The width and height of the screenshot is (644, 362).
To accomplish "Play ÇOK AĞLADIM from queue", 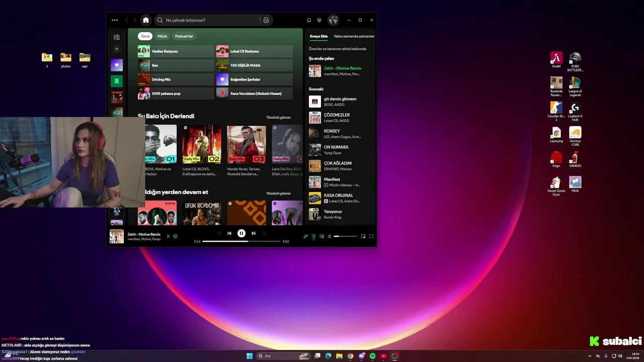I will coord(340,166).
